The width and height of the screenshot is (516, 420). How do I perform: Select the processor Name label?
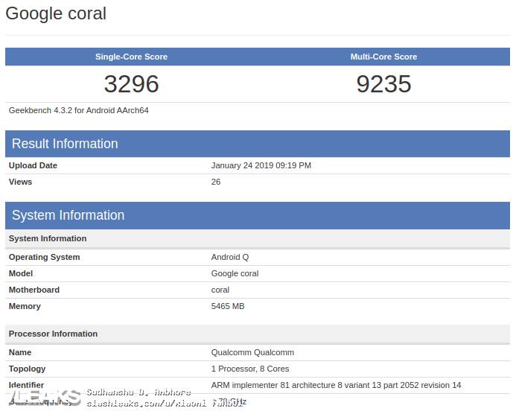[x=20, y=352]
